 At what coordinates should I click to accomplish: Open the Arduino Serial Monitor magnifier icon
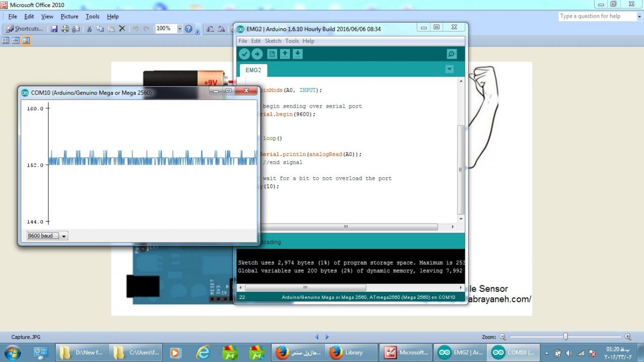(452, 54)
